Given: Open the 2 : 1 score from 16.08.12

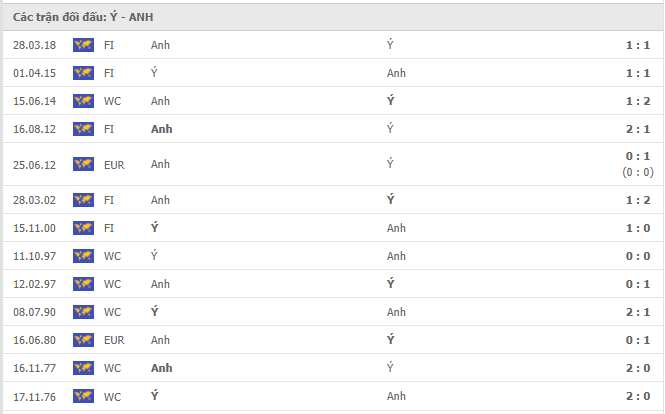Looking at the screenshot, I should (x=638, y=129).
